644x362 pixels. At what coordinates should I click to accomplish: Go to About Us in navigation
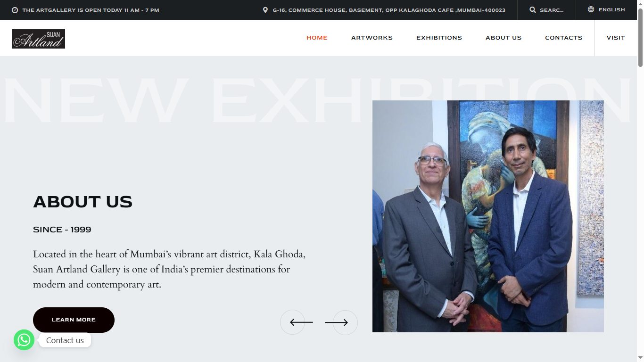pyautogui.click(x=504, y=38)
